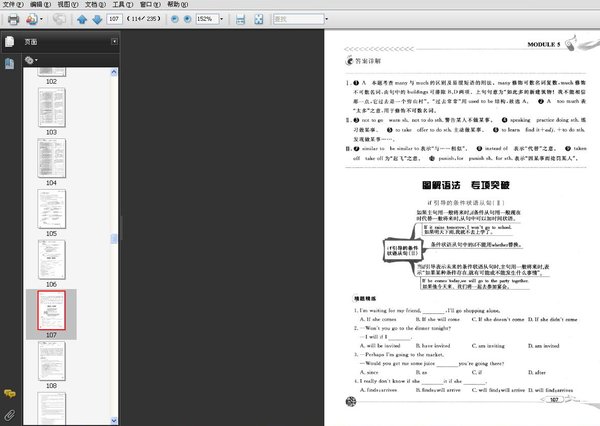The height and width of the screenshot is (426, 600).
Task: Click the Comments panel icon at sidebar bottom
Action: [10, 393]
